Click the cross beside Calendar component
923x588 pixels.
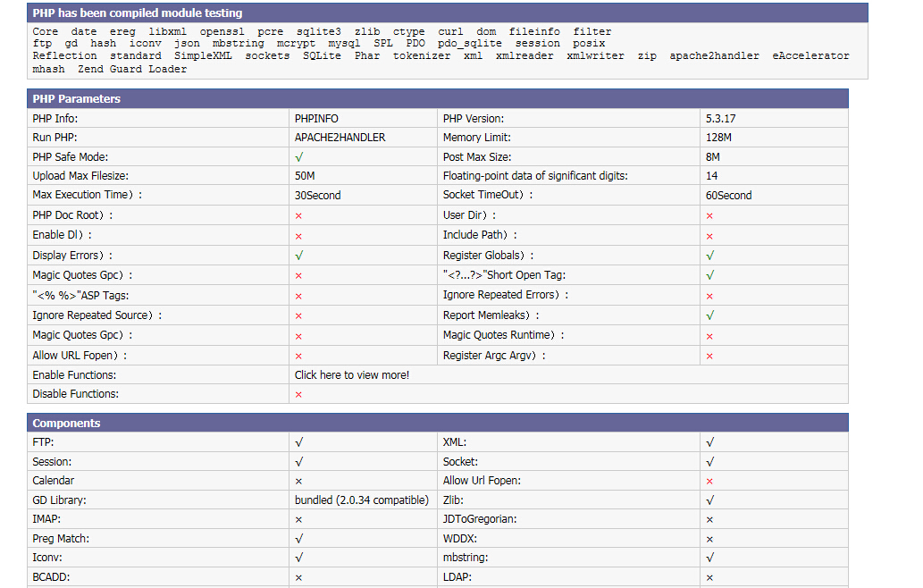coord(298,482)
